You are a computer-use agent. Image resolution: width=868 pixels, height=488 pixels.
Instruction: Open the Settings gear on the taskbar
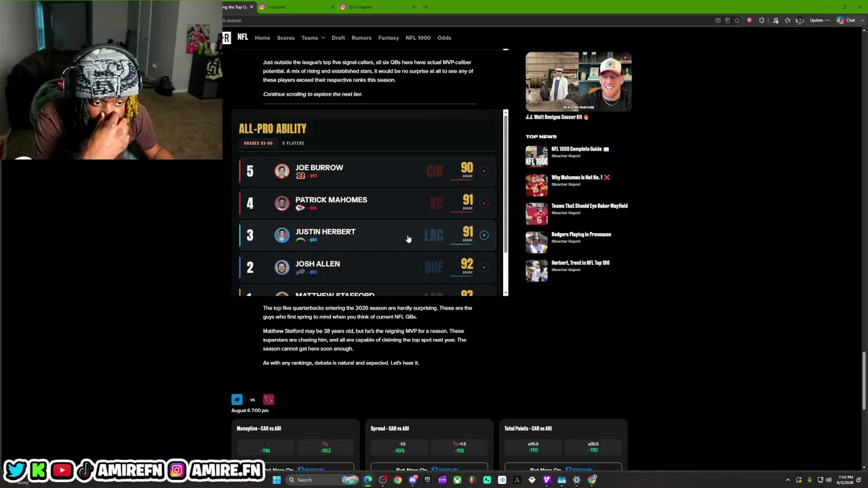(x=576, y=480)
